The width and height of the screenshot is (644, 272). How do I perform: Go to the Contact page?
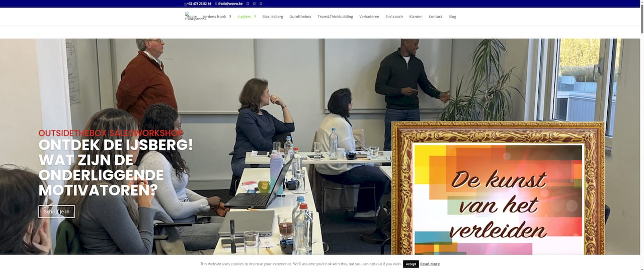(x=435, y=17)
